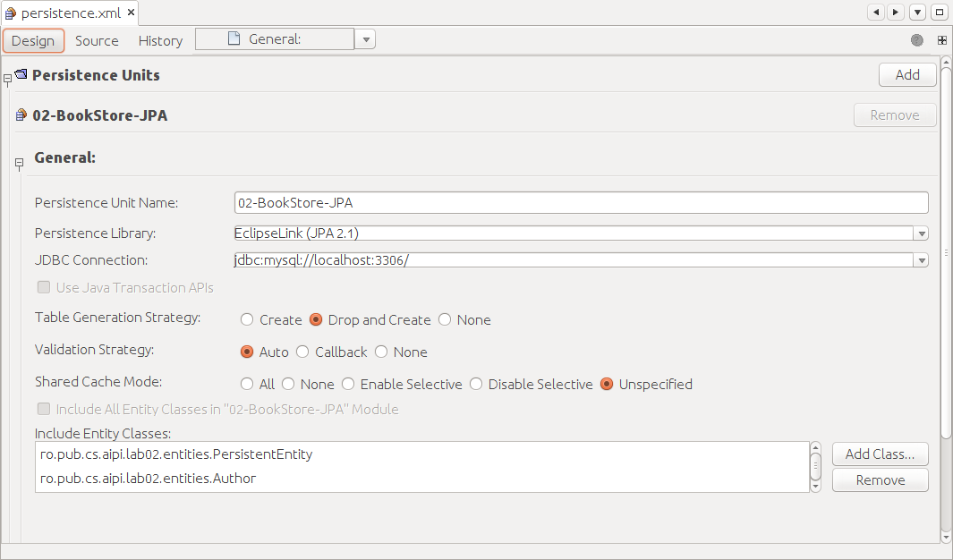Click main editor scroll down arrow
Screen dimensions: 953x560
point(946,538)
